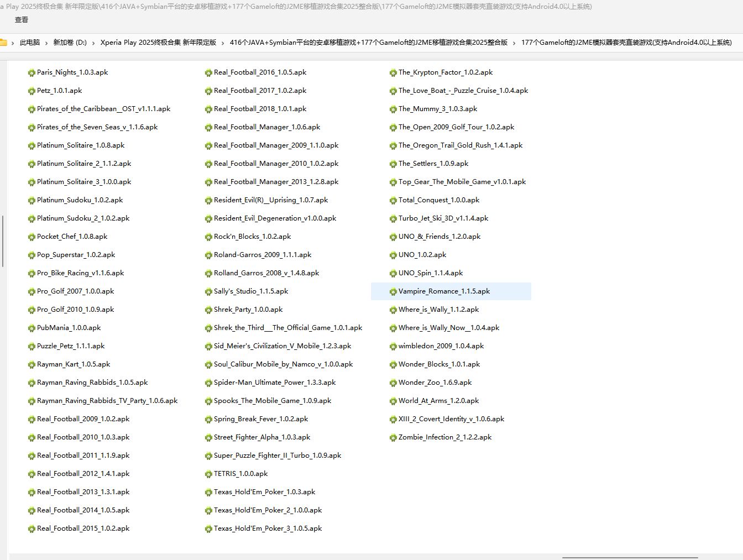Select Sid_Meier's_Civilization_V_Mobile_1.2.3.apk
This screenshot has width=743, height=560.
(278, 346)
